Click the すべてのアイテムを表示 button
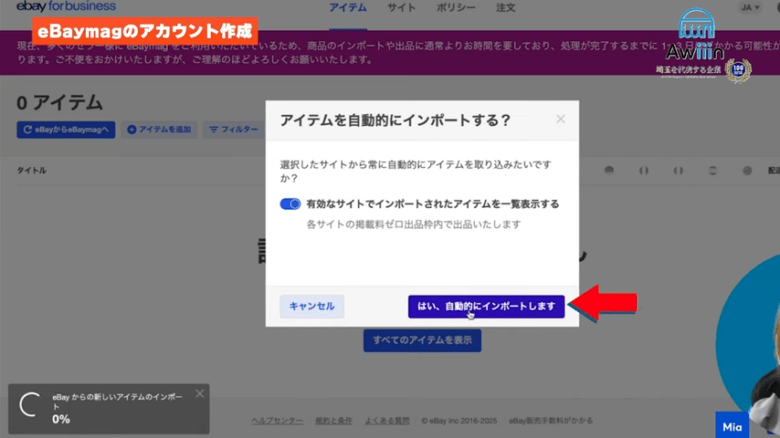Viewport: 780px width, 438px height. pos(422,340)
